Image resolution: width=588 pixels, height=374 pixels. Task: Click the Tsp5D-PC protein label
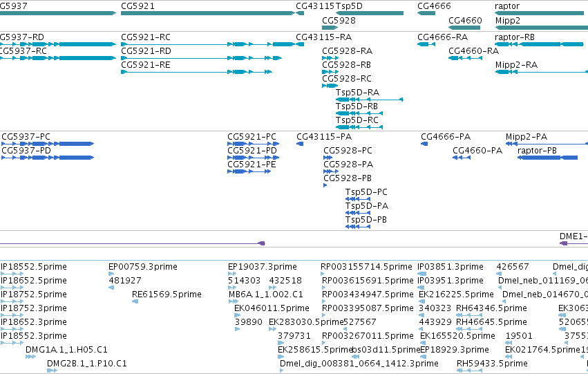pos(366,192)
